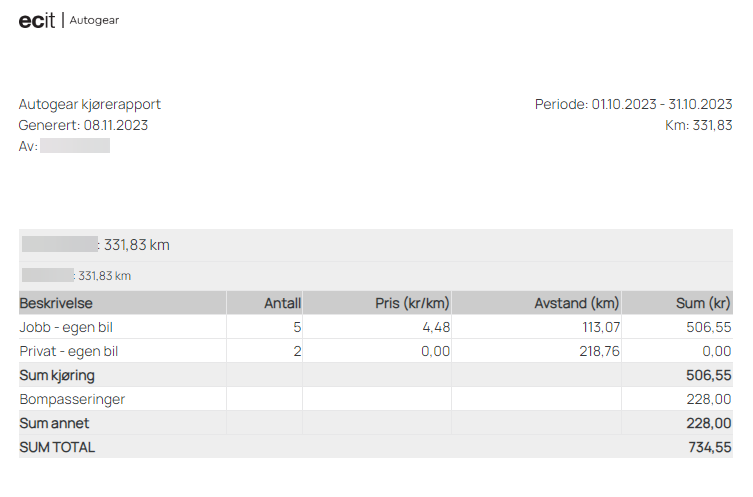Select the Autogear kjørerapport title

[90, 104]
